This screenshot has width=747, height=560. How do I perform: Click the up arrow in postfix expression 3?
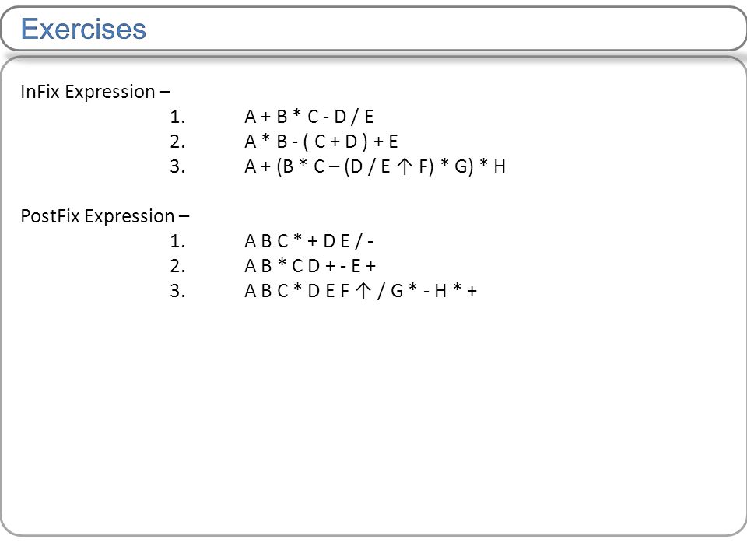tap(363, 290)
